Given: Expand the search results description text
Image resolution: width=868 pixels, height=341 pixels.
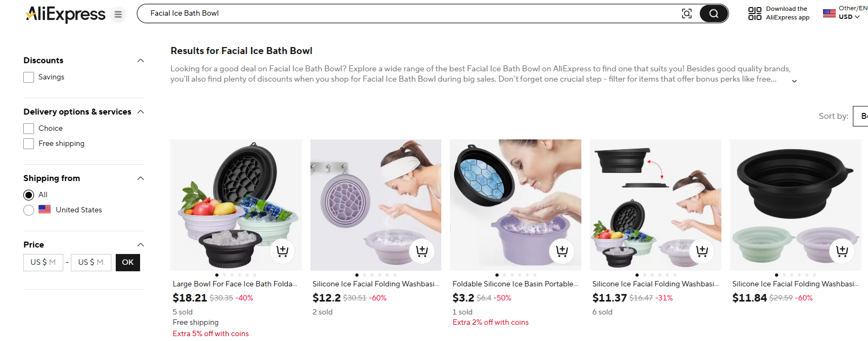Looking at the screenshot, I should (x=794, y=80).
